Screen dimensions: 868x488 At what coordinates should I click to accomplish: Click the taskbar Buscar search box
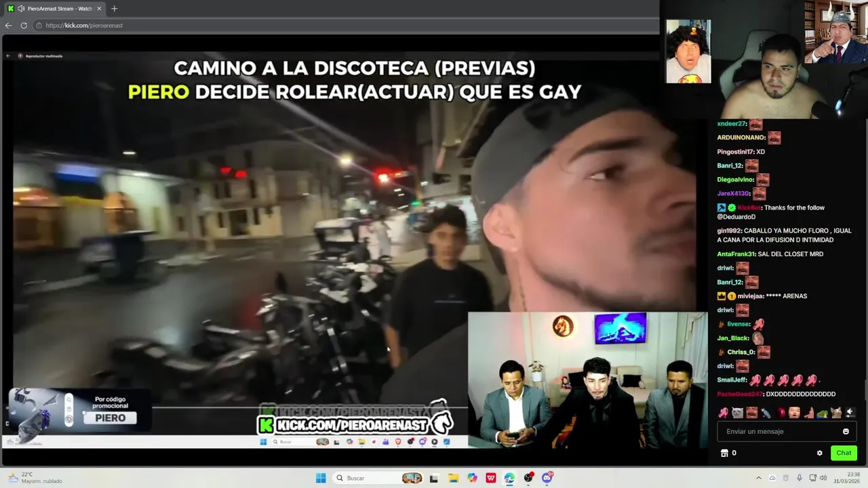(x=378, y=478)
